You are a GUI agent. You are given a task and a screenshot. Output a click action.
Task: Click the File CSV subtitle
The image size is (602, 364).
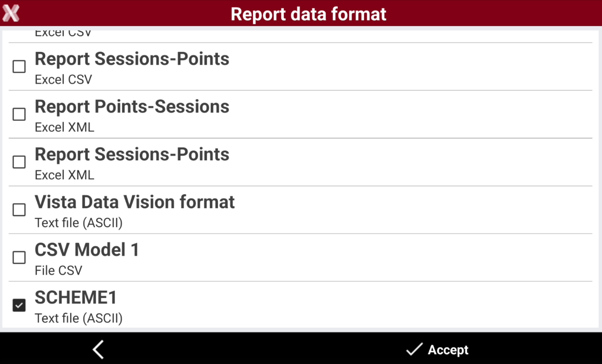click(59, 271)
